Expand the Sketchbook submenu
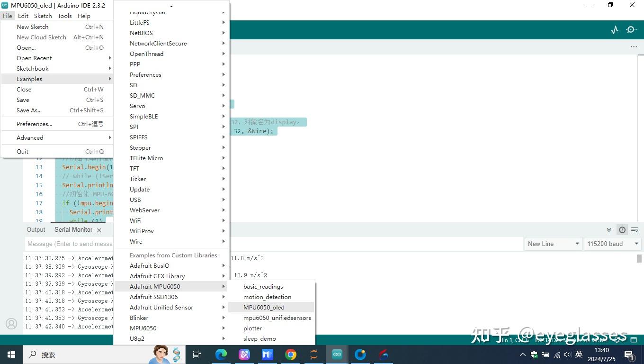This screenshot has height=364, width=644. coord(57,68)
